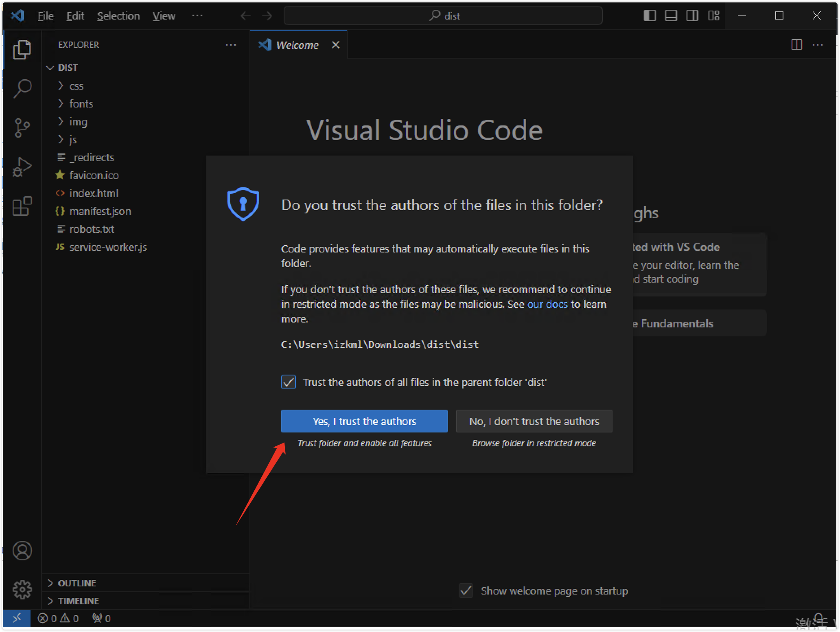Uncheck trust parent folder 'dist' checkbox
The image size is (840, 632).
(x=288, y=382)
